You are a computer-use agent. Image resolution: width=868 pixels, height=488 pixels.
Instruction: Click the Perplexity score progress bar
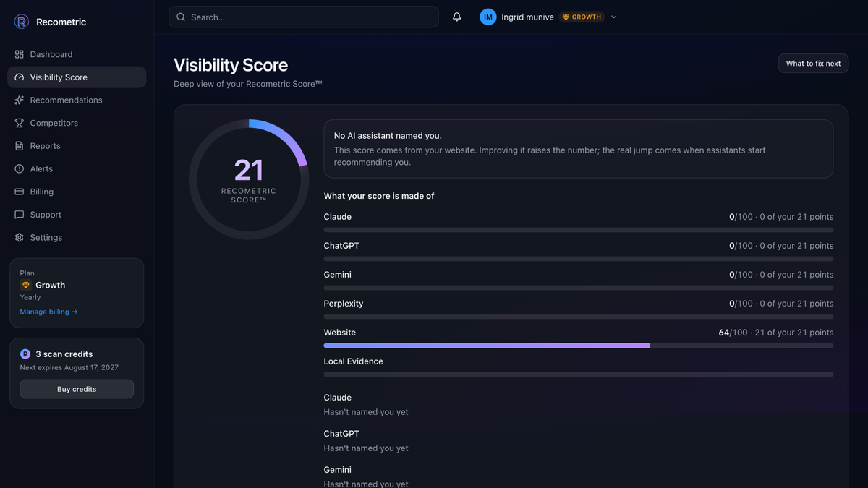coord(579,317)
